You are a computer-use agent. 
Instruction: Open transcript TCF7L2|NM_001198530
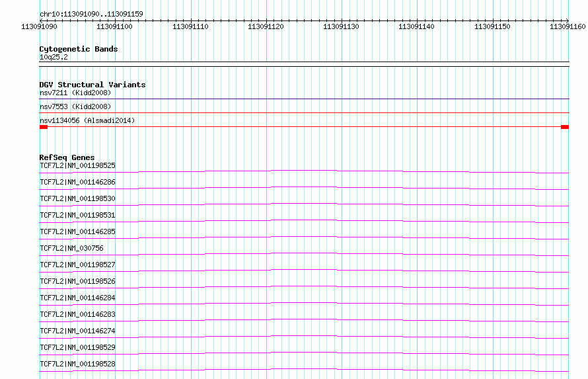click(x=77, y=198)
